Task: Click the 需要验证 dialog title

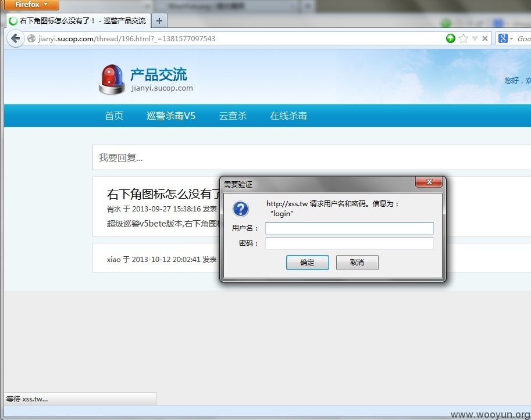Action: point(238,185)
